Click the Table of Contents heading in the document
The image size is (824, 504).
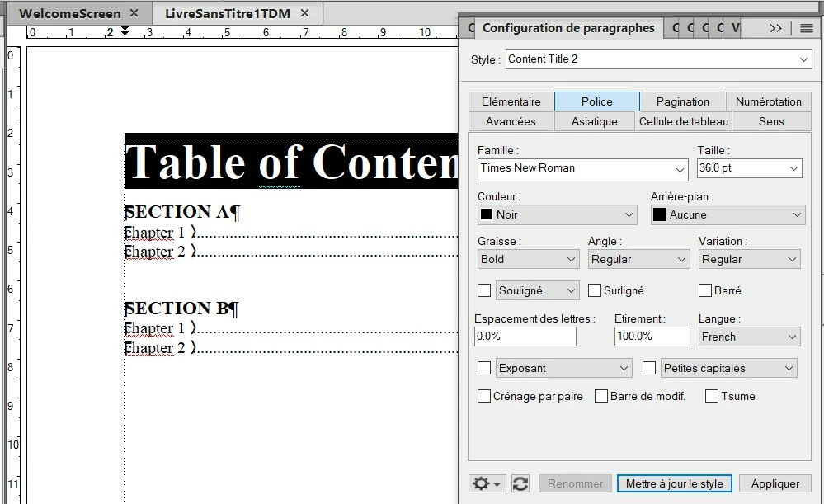click(292, 162)
